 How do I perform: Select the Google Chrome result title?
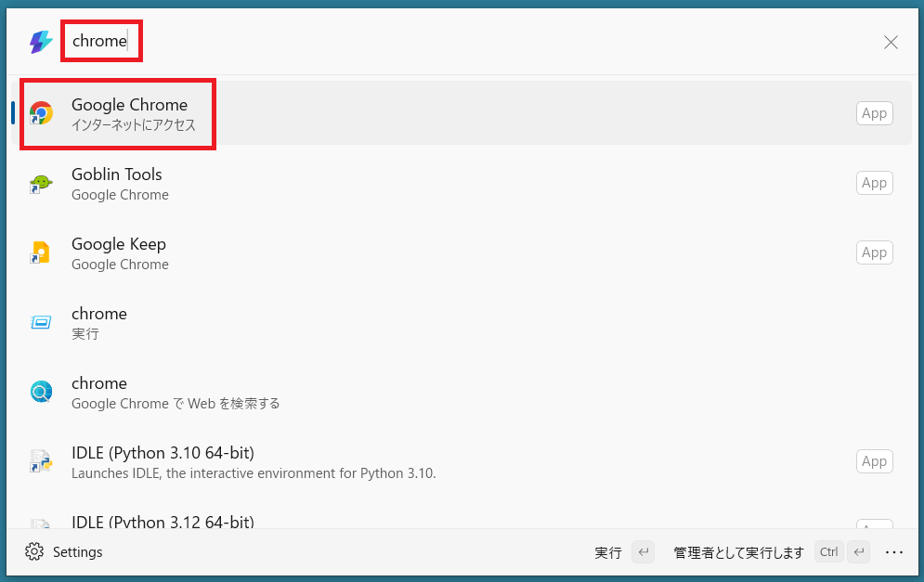129,105
